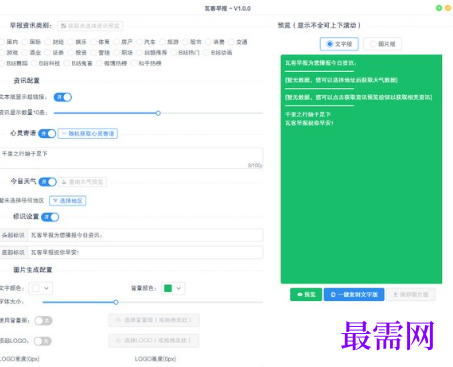Select the 股市 news category
Viewport: 453px width, 367px height.
coord(192,42)
